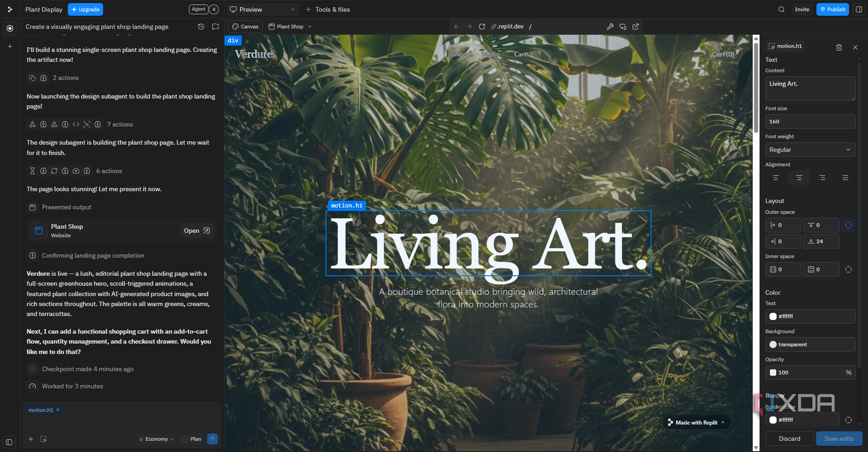
Task: Activate element selector icon in chat input
Action: coord(44,439)
